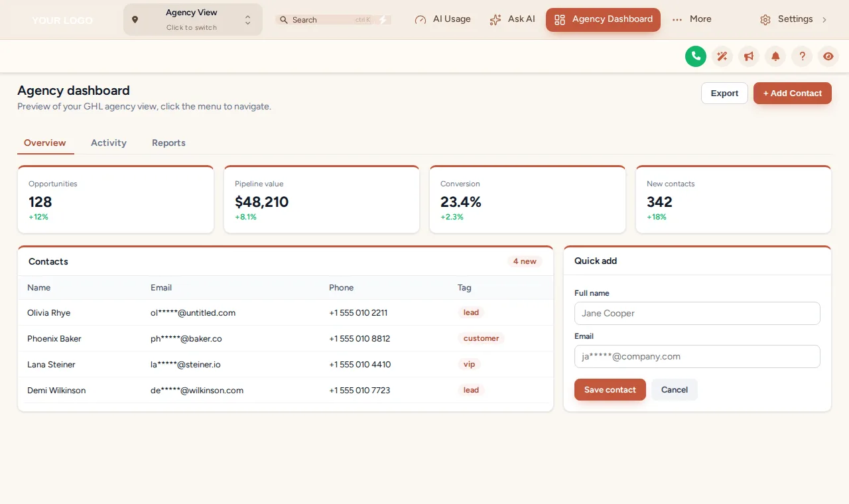
Task: Select the Overview tab
Action: tap(45, 143)
